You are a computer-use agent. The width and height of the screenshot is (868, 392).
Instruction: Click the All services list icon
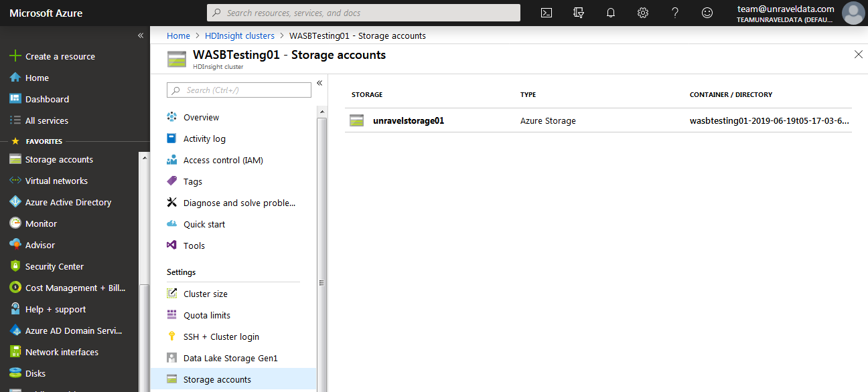click(x=15, y=120)
